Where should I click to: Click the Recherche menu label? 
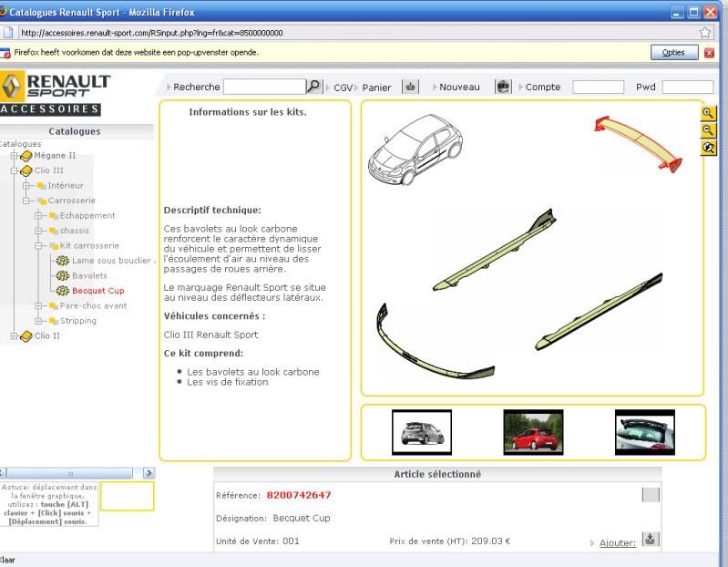coord(197,87)
